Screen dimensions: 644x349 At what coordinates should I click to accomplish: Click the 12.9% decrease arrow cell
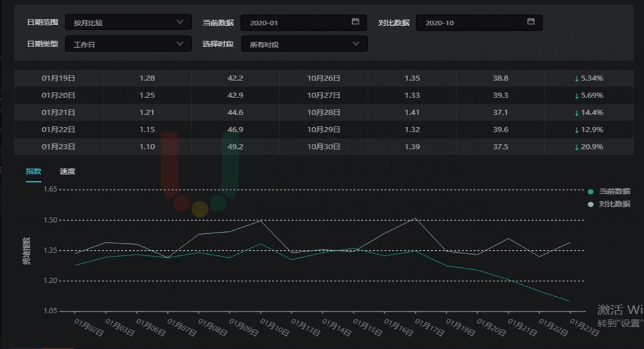[x=589, y=130]
